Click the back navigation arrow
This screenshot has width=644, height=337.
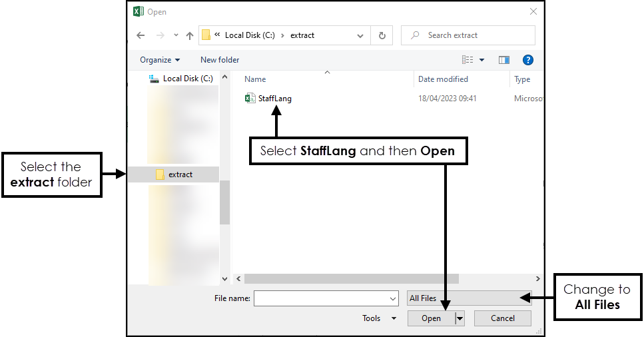[x=141, y=35]
